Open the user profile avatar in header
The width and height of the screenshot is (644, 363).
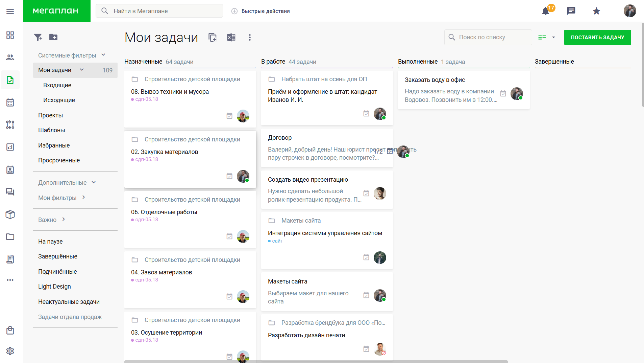tap(630, 11)
